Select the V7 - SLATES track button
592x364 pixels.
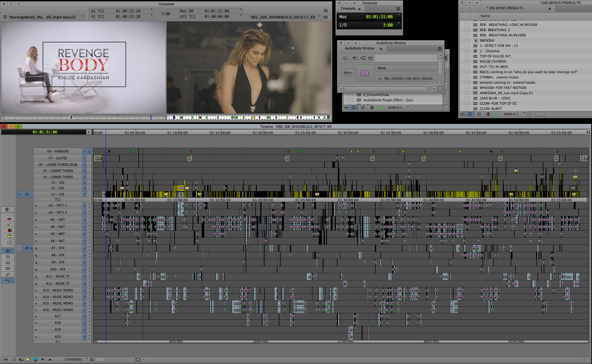point(58,158)
